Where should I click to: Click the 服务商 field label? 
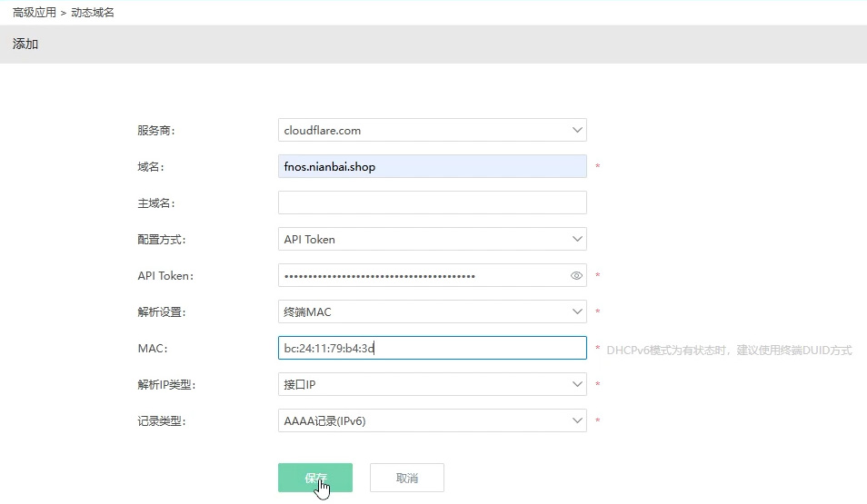click(155, 131)
